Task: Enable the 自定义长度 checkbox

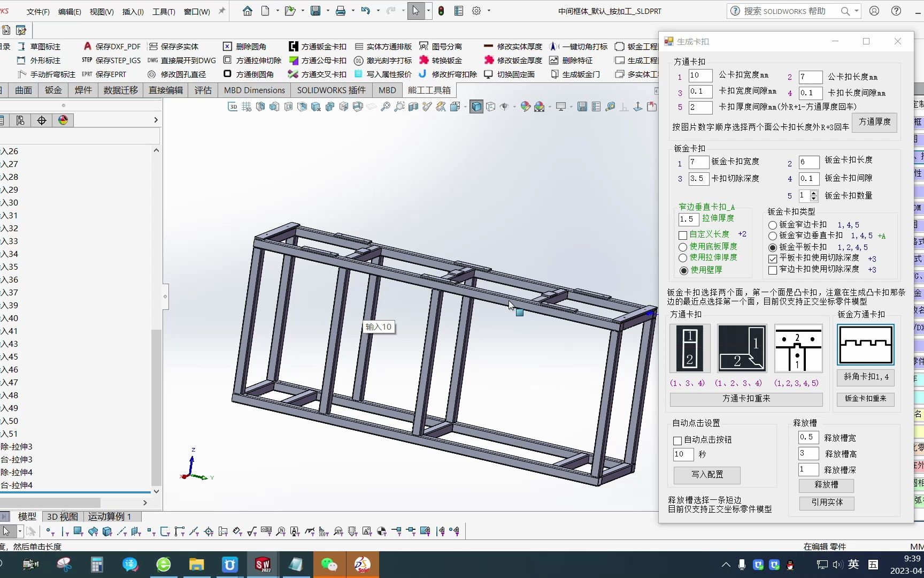Action: 682,235
